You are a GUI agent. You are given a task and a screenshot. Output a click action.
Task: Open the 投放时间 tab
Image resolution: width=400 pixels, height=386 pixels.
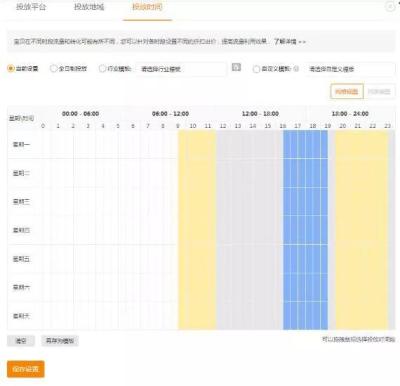tap(147, 7)
